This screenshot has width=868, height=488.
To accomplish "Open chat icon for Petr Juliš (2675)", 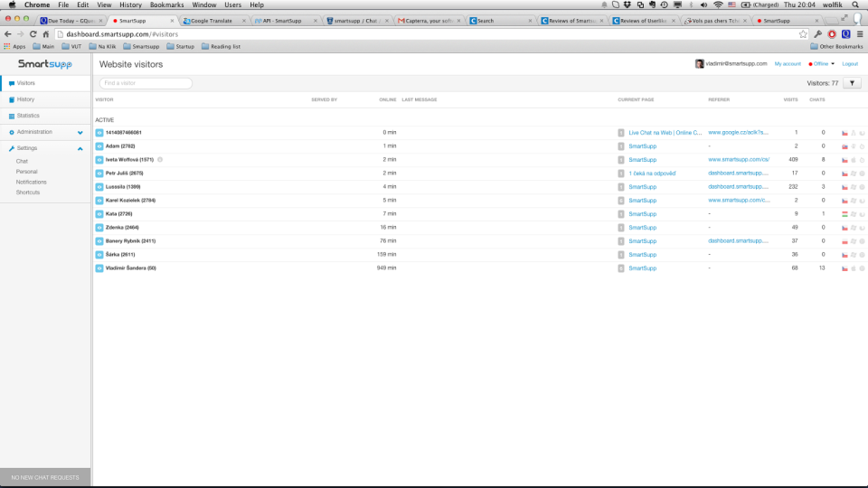I will (x=99, y=174).
